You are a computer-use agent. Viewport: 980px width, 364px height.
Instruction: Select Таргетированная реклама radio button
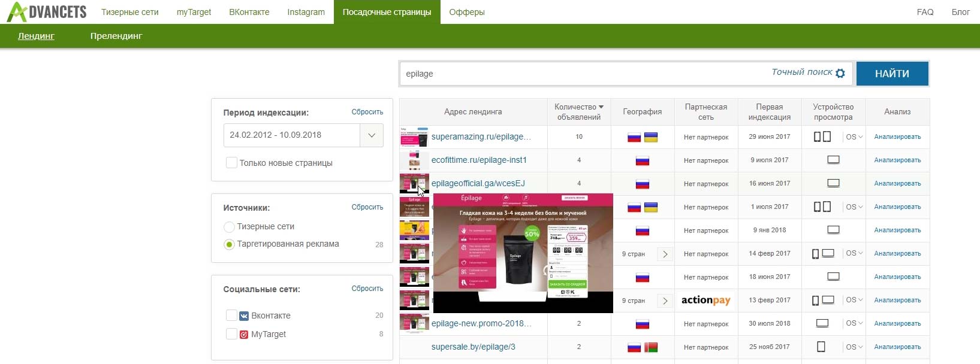point(229,244)
